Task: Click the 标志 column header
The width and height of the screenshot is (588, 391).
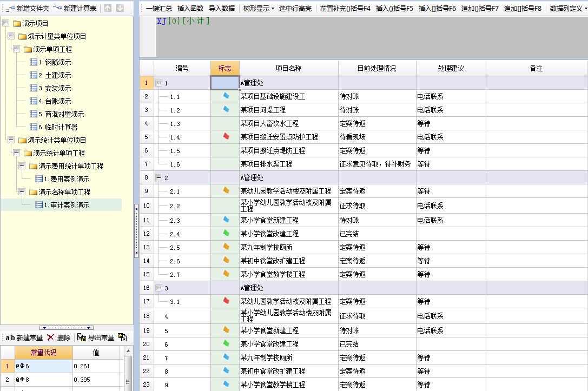Action: coord(225,68)
